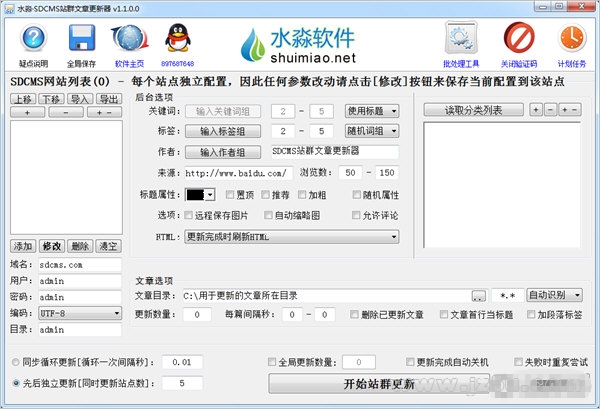Screen dimensions: 600x409
Task: Click the 添加 site button
Action: pyautogui.click(x=23, y=246)
